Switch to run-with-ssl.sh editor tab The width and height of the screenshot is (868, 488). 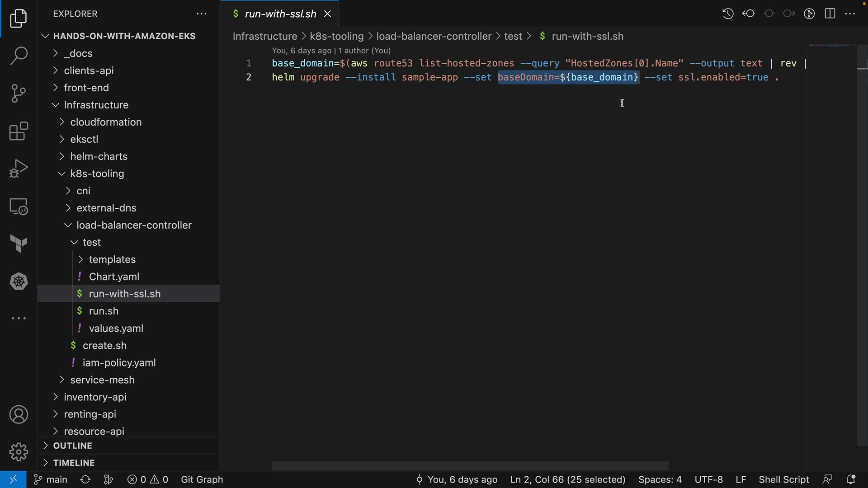280,14
